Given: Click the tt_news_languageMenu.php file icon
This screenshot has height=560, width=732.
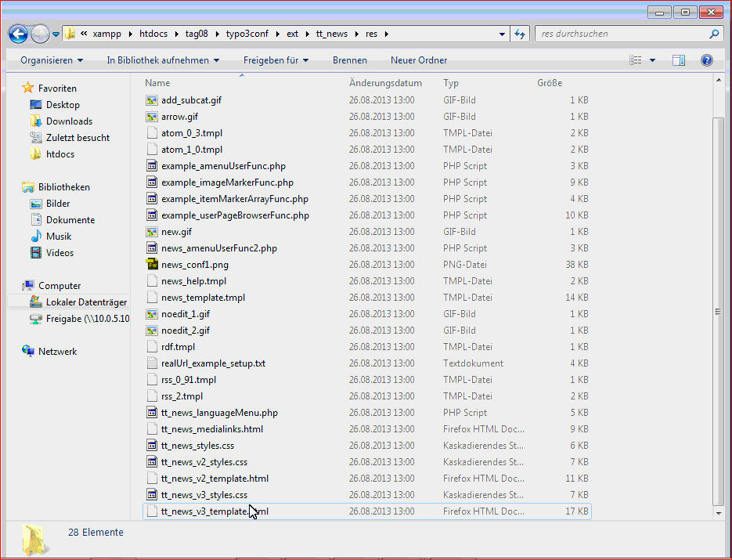Looking at the screenshot, I should click(x=152, y=413).
